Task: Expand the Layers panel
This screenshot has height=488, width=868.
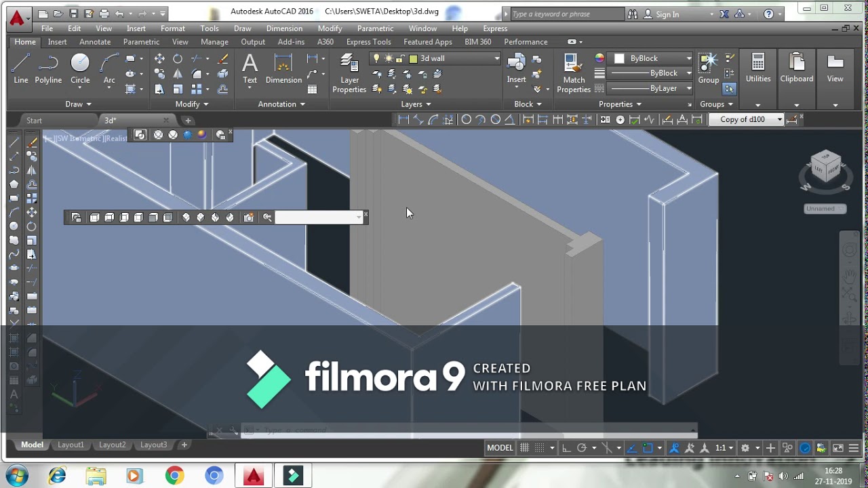Action: pos(416,104)
